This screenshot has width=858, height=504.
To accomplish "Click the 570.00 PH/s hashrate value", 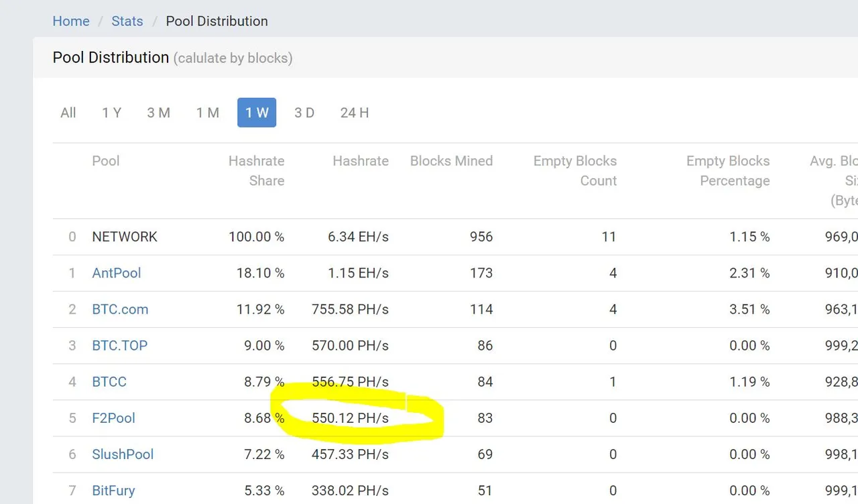I will tap(350, 345).
